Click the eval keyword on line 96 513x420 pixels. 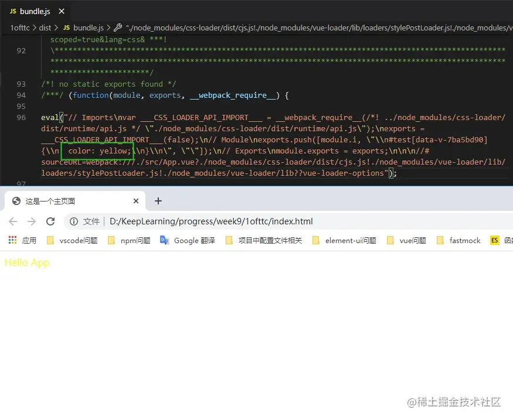click(x=50, y=117)
